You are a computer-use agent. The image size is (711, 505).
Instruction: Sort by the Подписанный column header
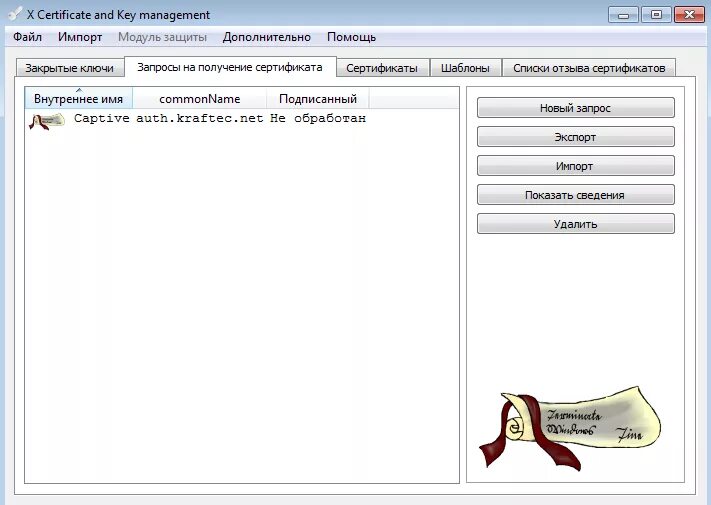coord(318,98)
